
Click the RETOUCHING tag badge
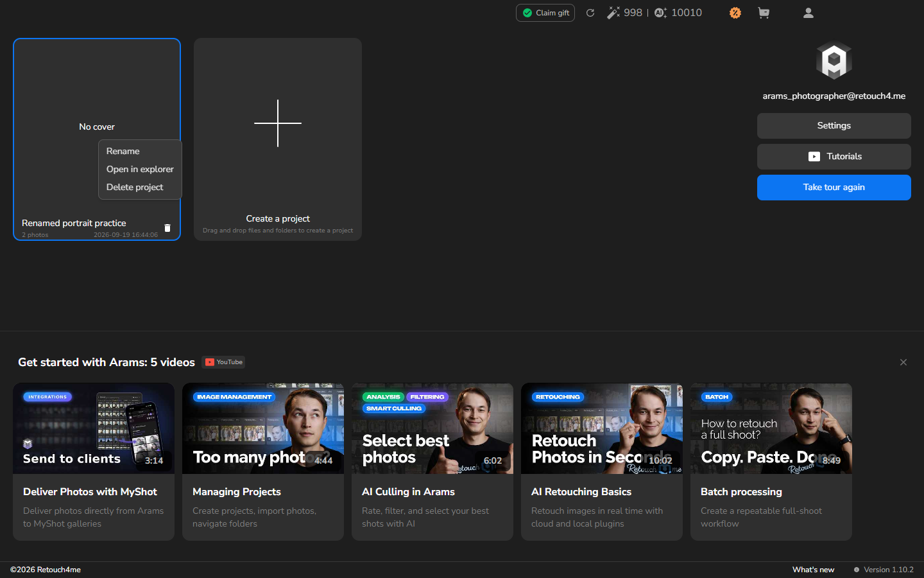[x=558, y=397]
